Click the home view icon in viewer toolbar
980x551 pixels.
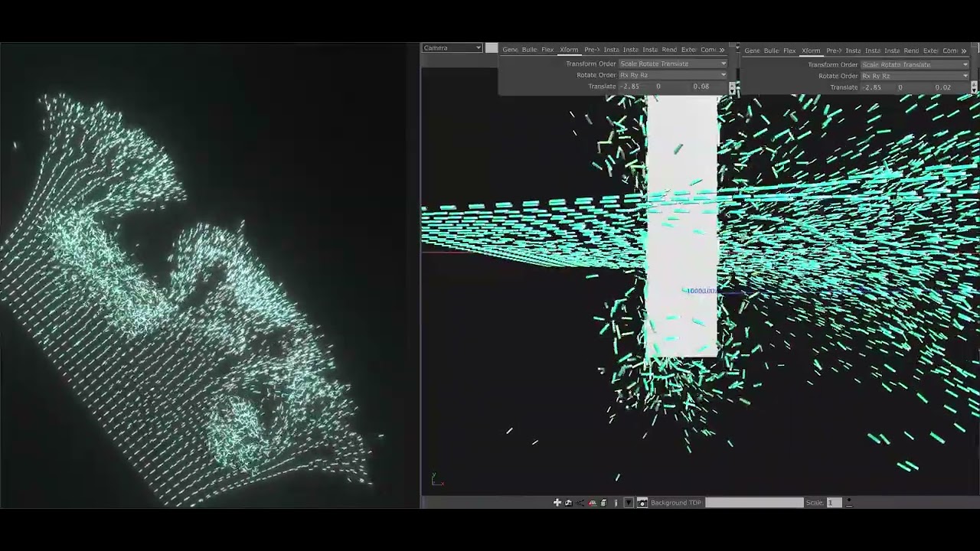coord(568,503)
